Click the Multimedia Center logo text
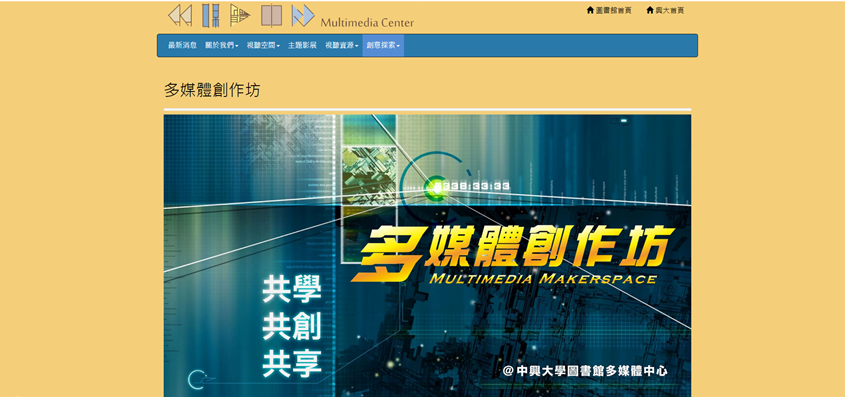Screen dimensions: 845x397 (x=367, y=23)
